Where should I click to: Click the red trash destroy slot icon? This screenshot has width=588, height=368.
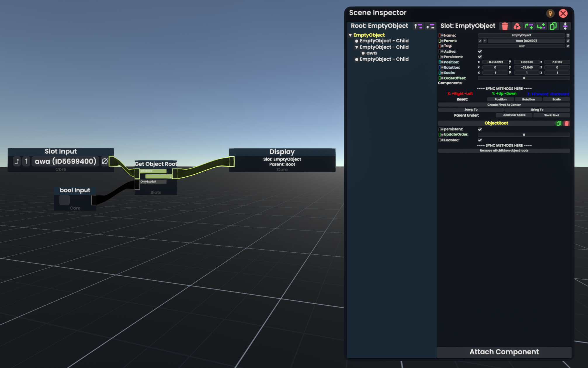pyautogui.click(x=504, y=26)
